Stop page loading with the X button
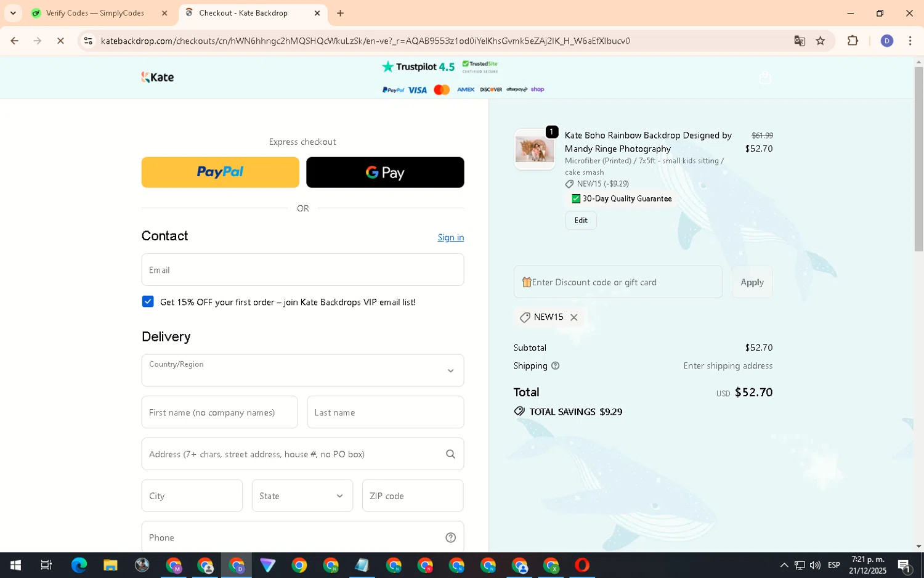This screenshot has height=578, width=924. 60,41
